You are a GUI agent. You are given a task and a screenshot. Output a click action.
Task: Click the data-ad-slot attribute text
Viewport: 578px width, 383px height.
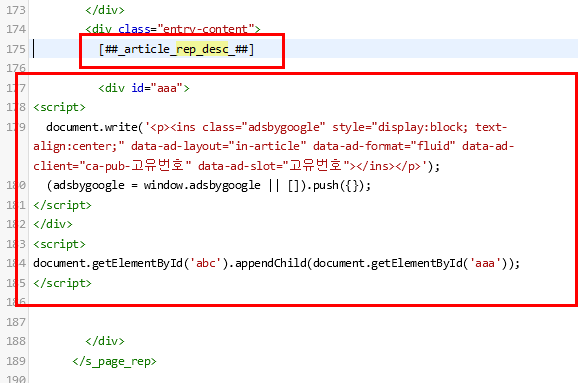point(274,166)
